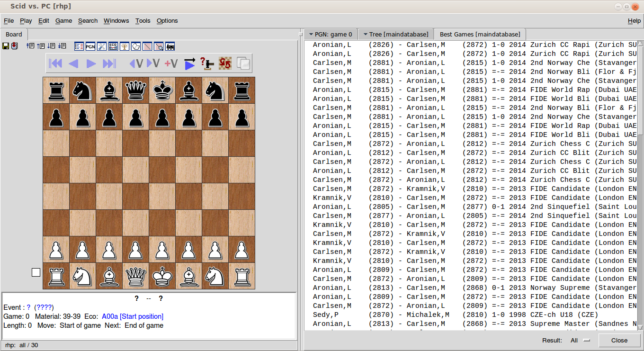Open the Play menu
The image size is (644, 351).
tap(26, 20)
